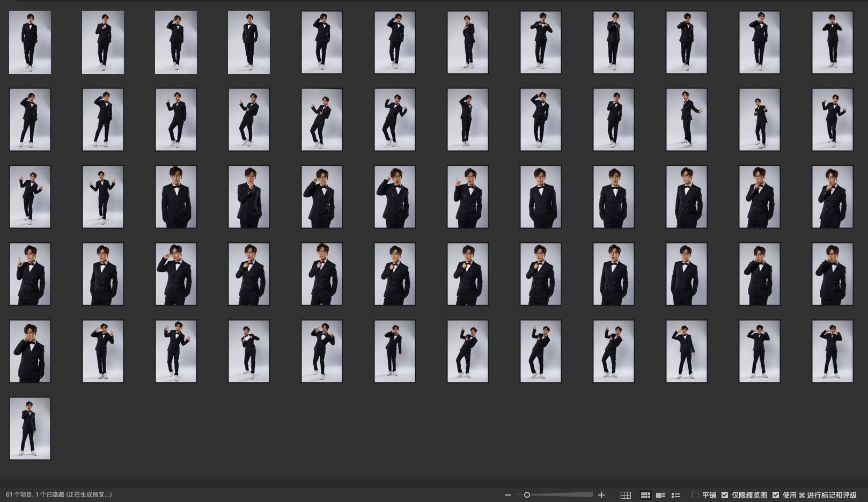
Task: Uncheck the 仅限缩览图 checkbox
Action: point(725,495)
